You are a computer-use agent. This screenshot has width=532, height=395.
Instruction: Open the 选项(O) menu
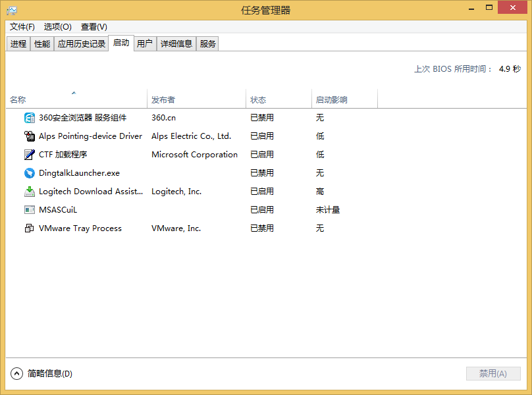pyautogui.click(x=58, y=27)
